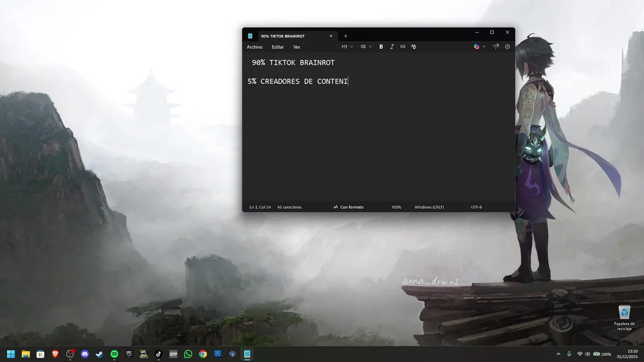Maximize the Notepad window

click(492, 32)
